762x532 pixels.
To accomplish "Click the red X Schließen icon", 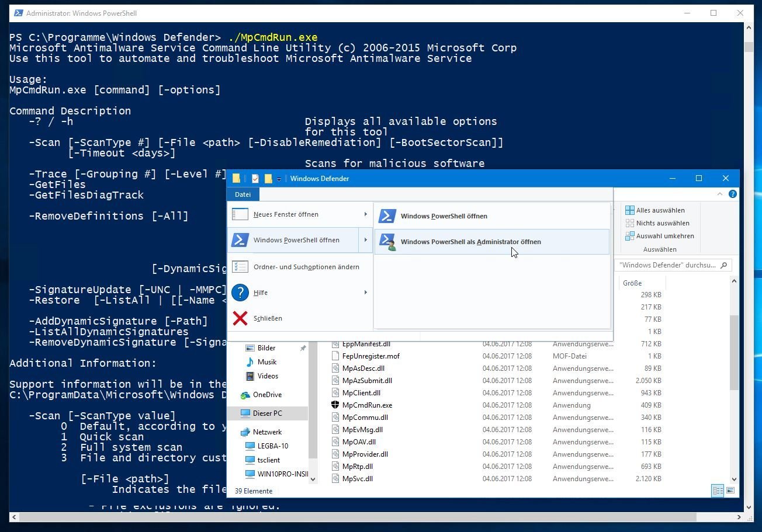I will point(240,318).
